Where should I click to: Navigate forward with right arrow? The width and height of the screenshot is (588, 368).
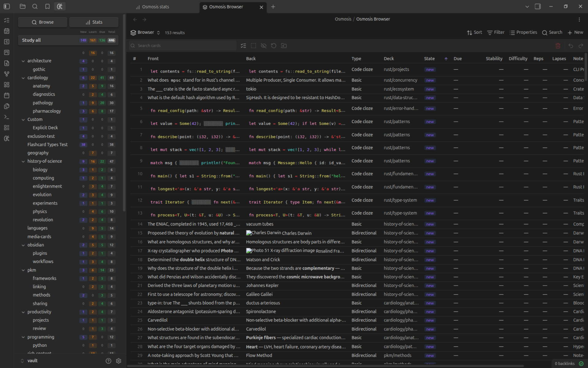coord(144,19)
